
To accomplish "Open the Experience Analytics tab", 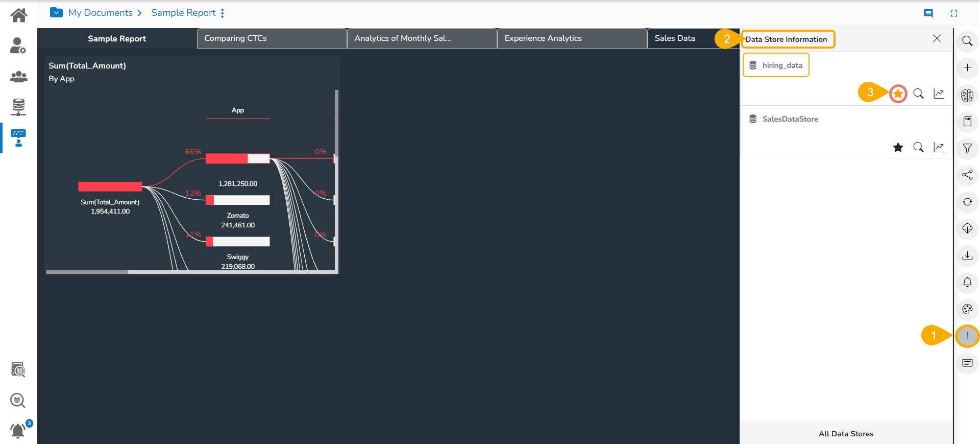I will click(572, 38).
